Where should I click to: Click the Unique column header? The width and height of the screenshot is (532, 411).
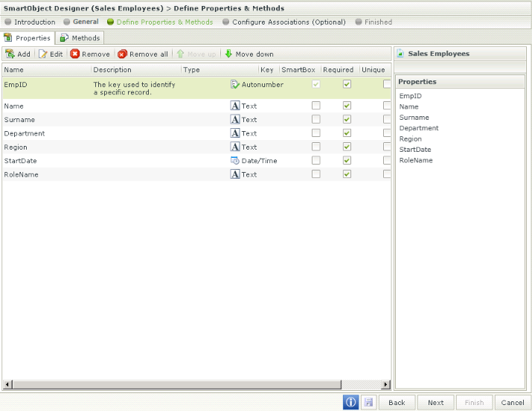pyautogui.click(x=374, y=69)
